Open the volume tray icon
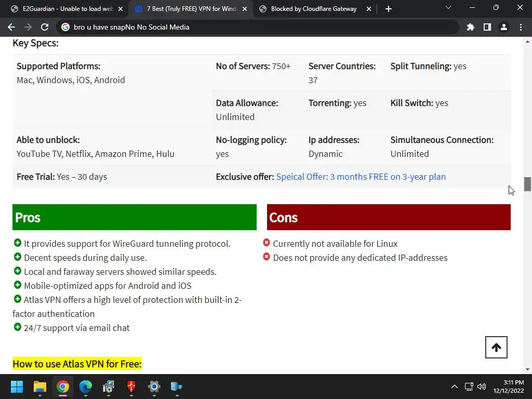The image size is (532, 399). coord(482,387)
